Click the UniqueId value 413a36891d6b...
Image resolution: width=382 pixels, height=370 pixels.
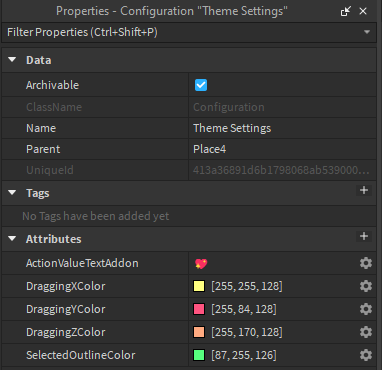[281, 170]
